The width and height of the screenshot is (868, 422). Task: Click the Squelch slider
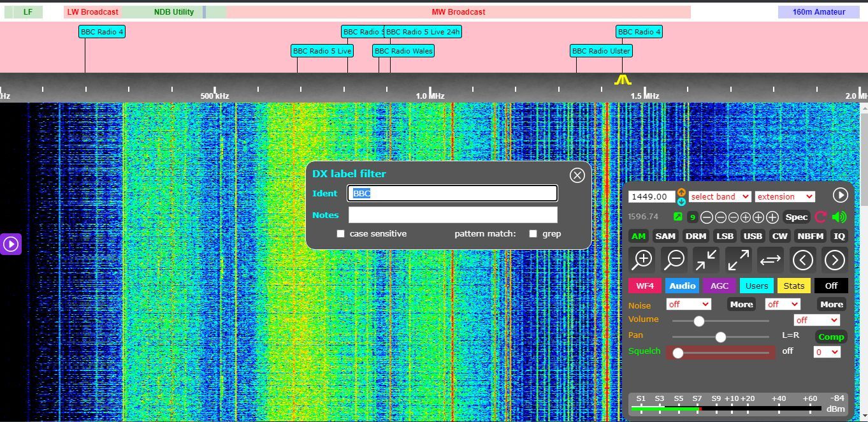pyautogui.click(x=721, y=353)
